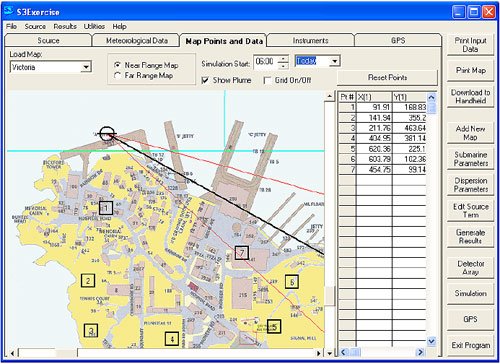
Task: Expand the Today date dropdown
Action: pos(334,61)
